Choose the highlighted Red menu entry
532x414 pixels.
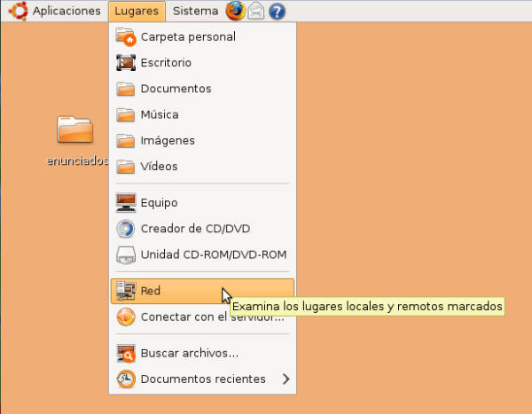[150, 291]
